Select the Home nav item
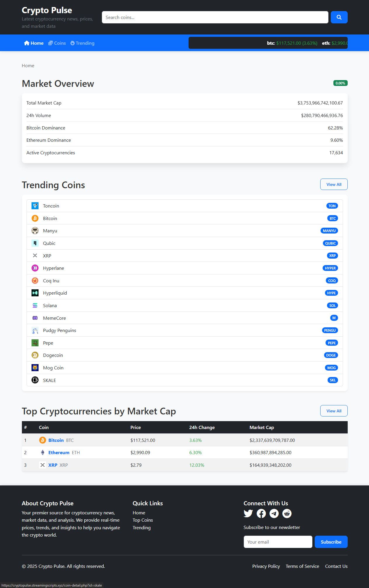 point(34,43)
